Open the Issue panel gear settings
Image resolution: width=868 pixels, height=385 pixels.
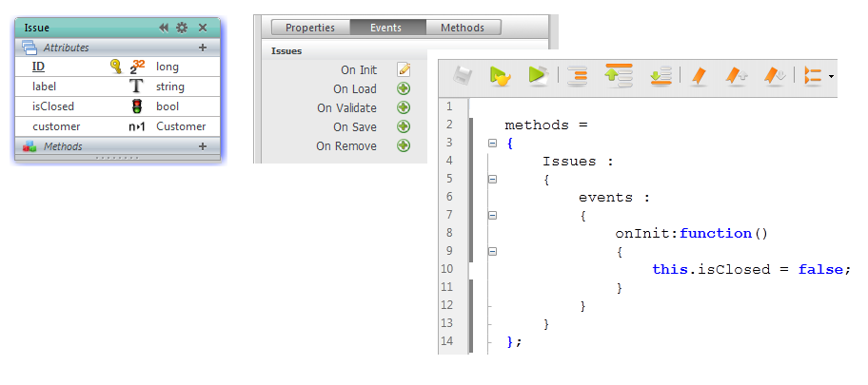click(182, 29)
